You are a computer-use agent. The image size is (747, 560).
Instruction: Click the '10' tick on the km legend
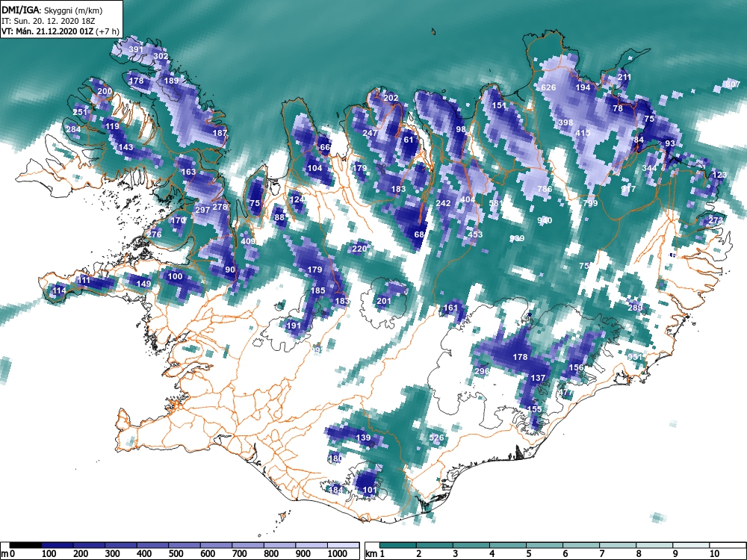[x=713, y=554]
